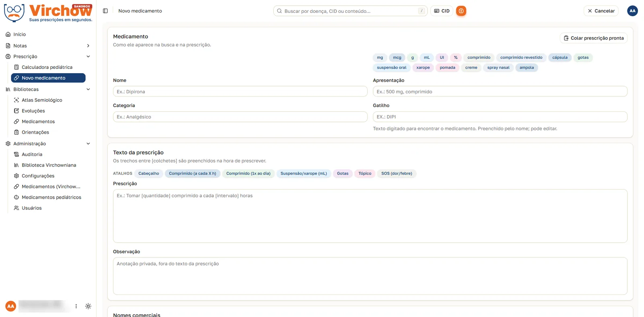The width and height of the screenshot is (644, 317).
Task: Click the Apresentação input field
Action: click(500, 92)
